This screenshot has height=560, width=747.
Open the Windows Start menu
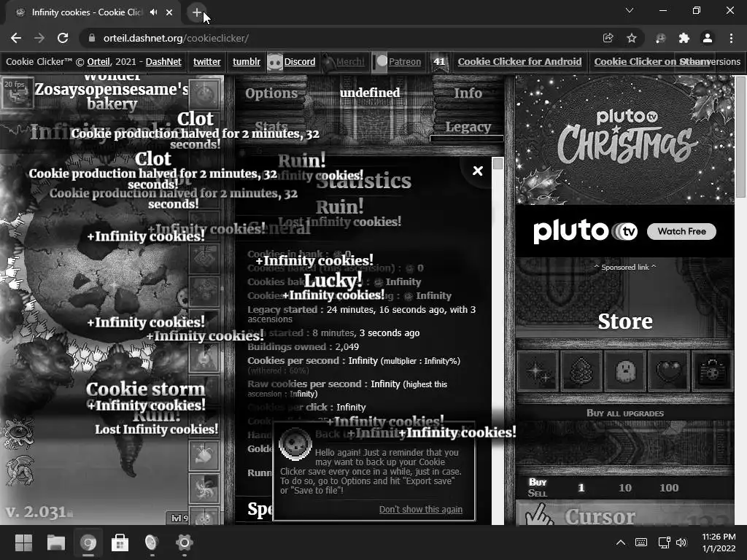click(23, 542)
